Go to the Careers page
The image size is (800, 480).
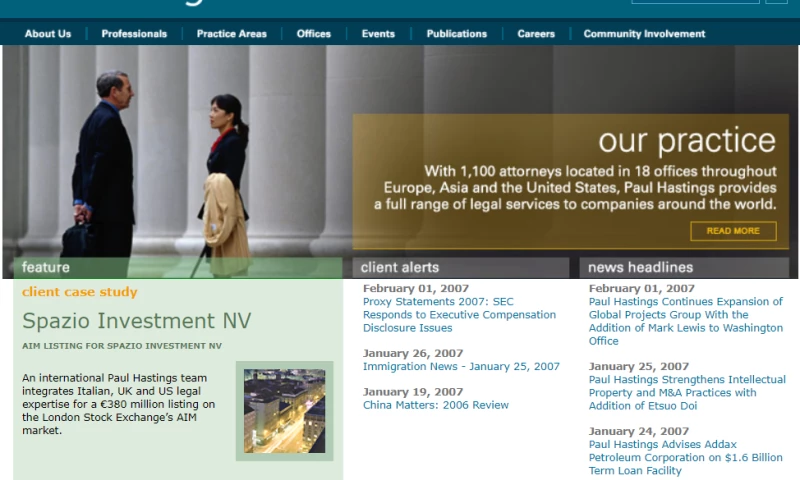tap(536, 34)
